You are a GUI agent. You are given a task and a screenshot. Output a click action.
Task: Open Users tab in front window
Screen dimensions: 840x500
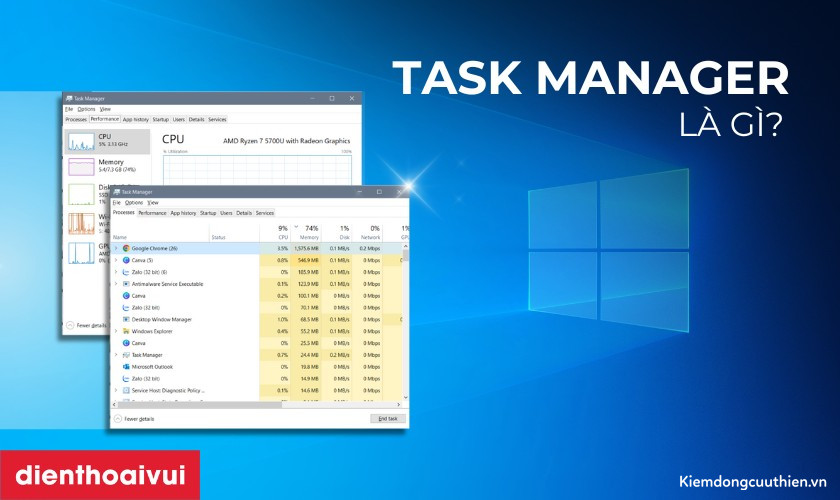pyautogui.click(x=226, y=213)
